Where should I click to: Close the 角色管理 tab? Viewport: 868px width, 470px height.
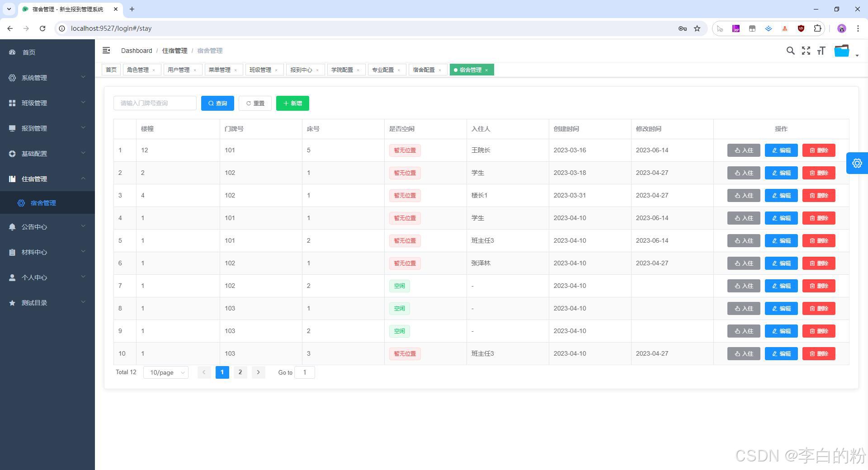click(154, 70)
